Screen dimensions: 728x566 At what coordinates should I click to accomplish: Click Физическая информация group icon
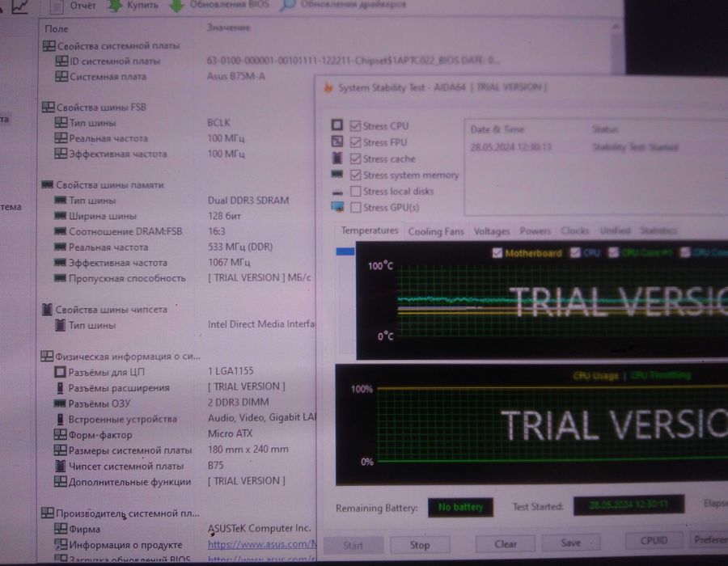(47, 356)
